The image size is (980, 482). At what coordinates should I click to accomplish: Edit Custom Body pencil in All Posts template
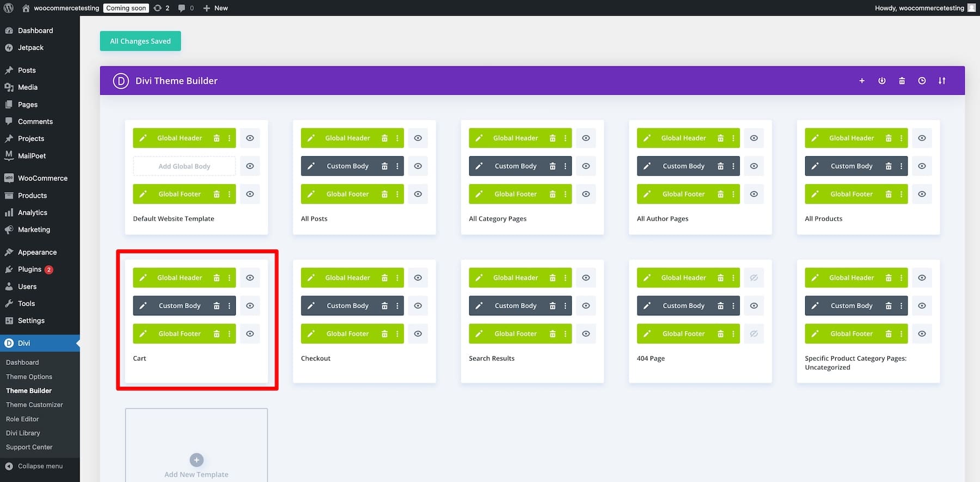click(x=311, y=166)
